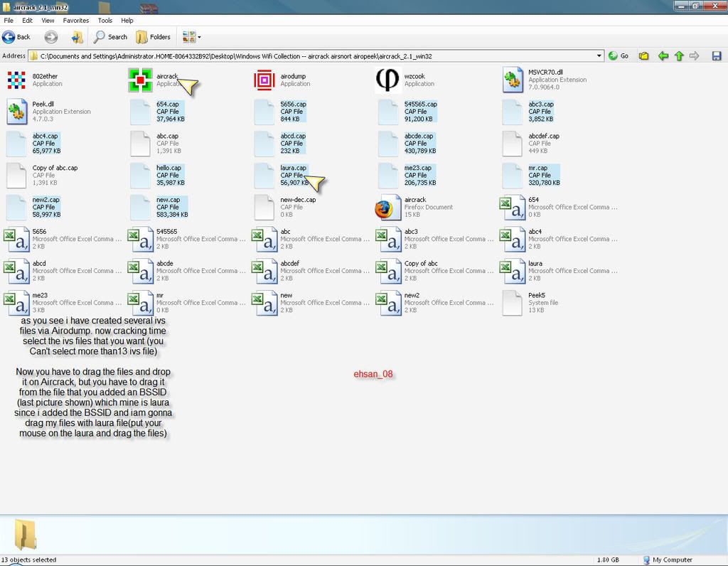Viewport: 728px width, 566px height.
Task: Go up one folder level via toolbar
Action: [77, 37]
